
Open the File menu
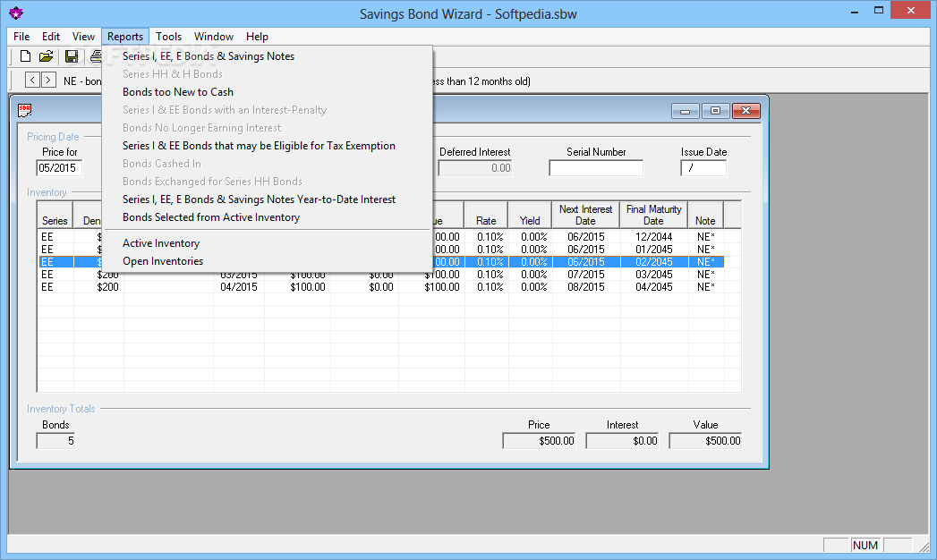(21, 37)
